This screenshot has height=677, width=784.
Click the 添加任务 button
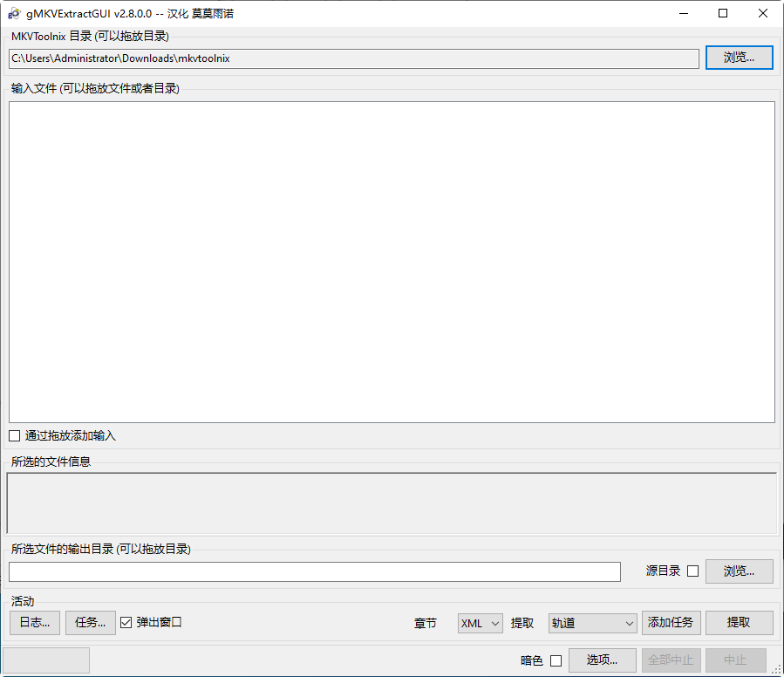tap(671, 622)
